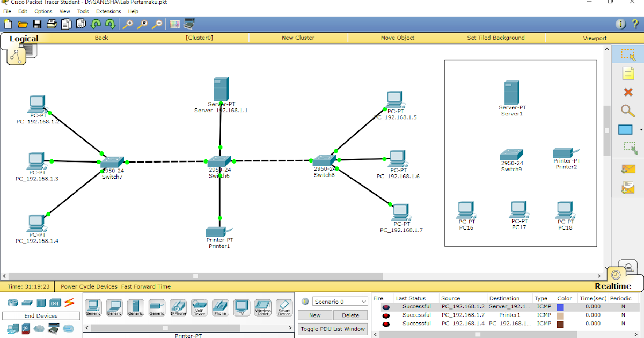644x338 pixels.
Task: Open the Scenario 0 dropdown
Action: coord(340,302)
